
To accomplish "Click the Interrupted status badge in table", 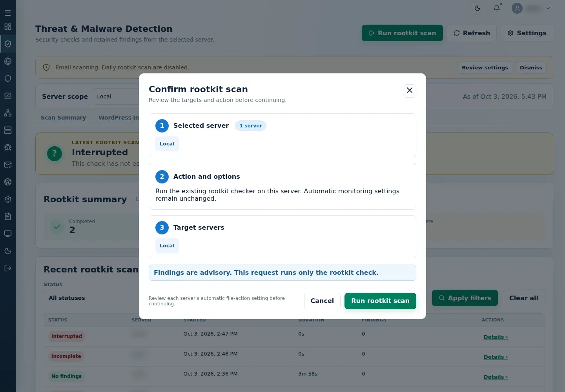I will (x=67, y=336).
